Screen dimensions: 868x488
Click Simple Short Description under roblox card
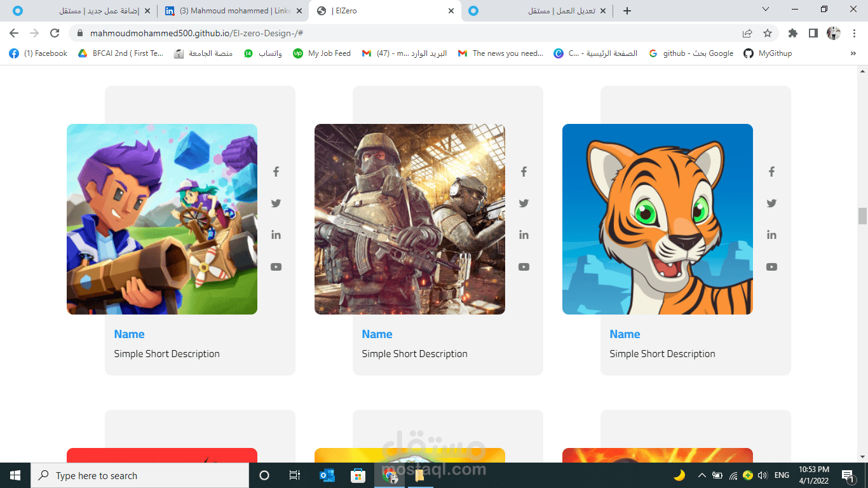(x=167, y=354)
